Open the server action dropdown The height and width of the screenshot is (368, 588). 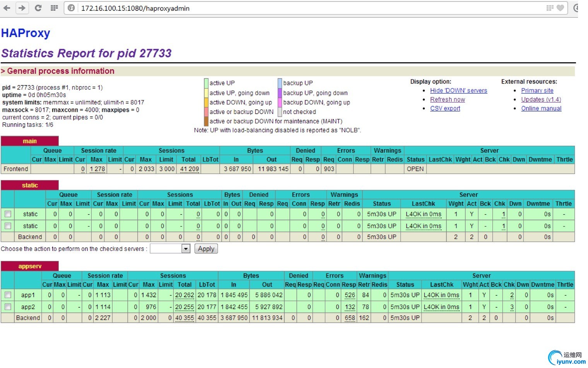[x=170, y=249]
